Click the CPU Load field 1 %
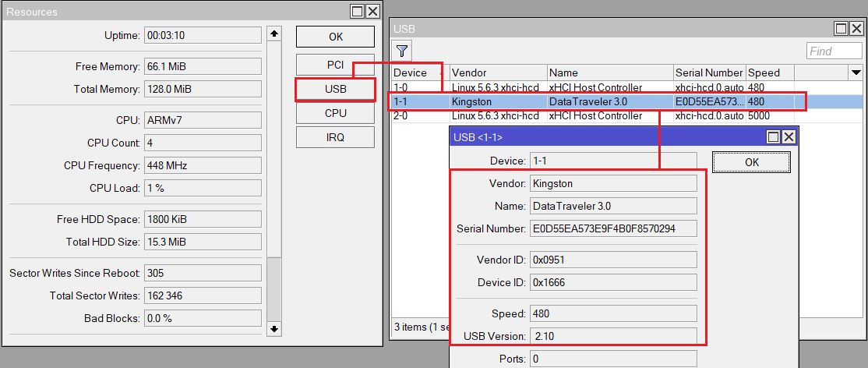This screenshot has width=868, height=368. [x=203, y=189]
